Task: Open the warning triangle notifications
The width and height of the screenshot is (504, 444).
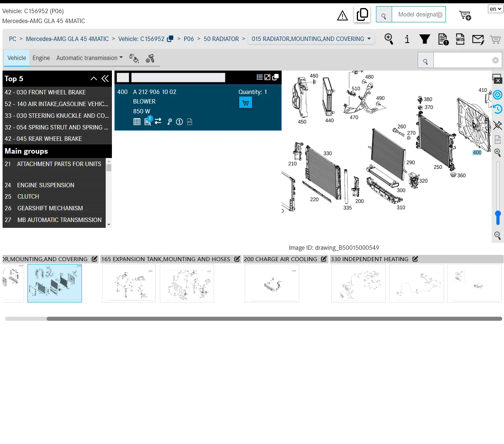Action: pyautogui.click(x=342, y=15)
